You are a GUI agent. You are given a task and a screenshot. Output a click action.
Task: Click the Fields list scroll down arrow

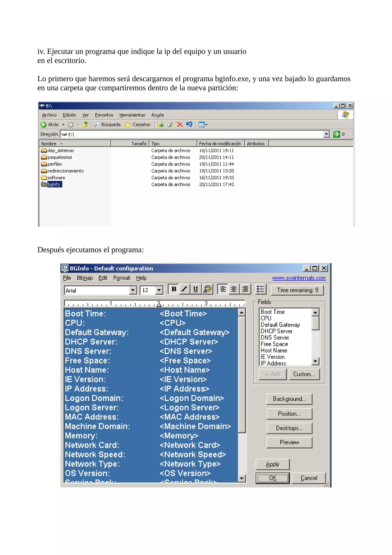pos(315,361)
